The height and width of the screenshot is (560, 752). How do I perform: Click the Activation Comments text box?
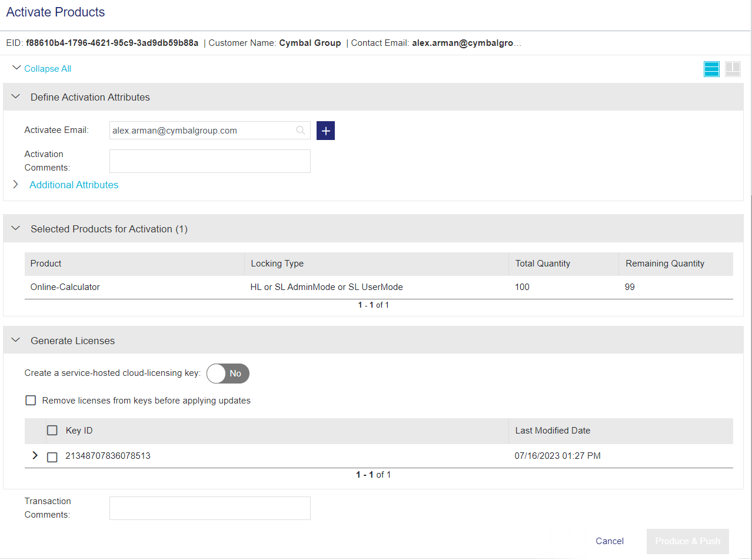click(x=209, y=161)
